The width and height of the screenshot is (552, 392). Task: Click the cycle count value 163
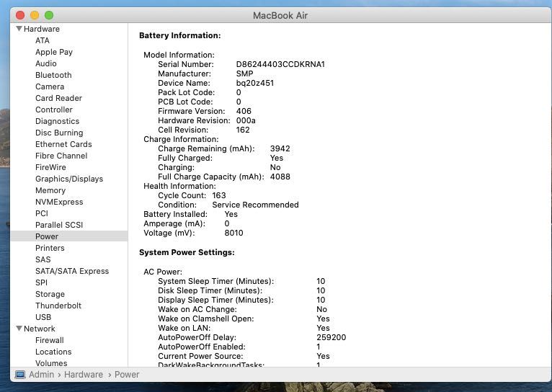(219, 195)
